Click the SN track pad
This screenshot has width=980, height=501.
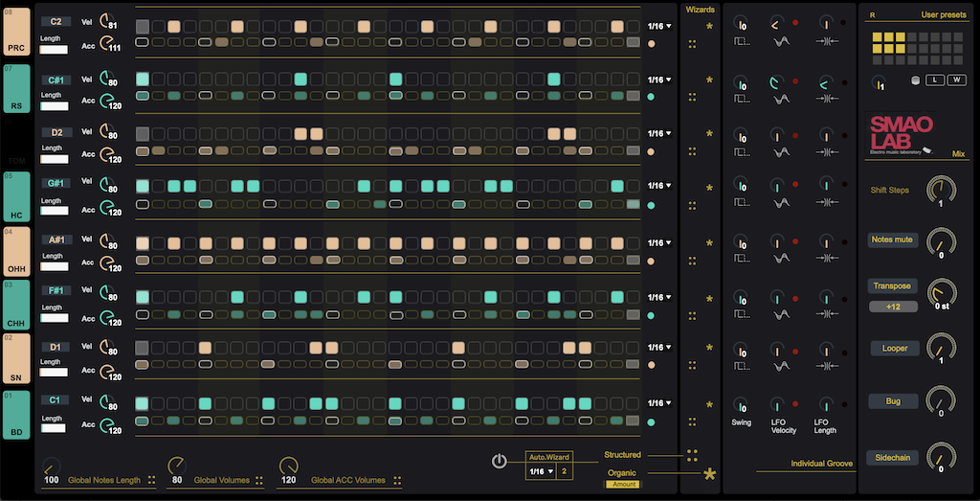point(16,357)
